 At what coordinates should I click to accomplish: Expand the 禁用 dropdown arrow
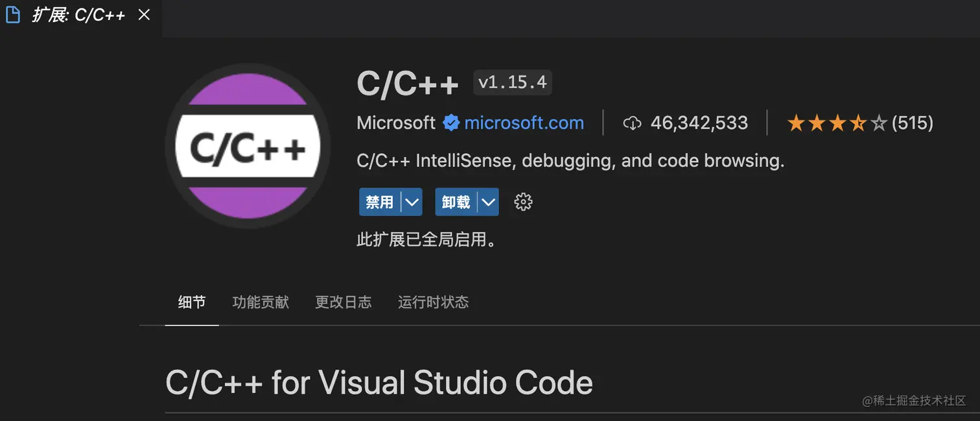412,202
